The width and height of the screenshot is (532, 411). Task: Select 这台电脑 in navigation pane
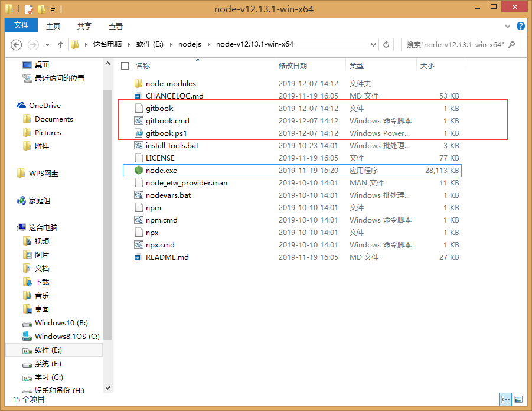[43, 228]
